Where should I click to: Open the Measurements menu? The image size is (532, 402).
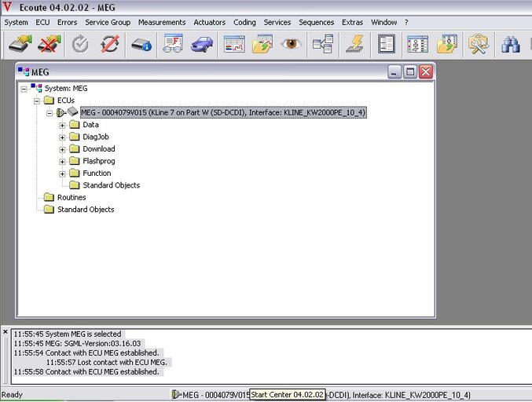click(162, 22)
